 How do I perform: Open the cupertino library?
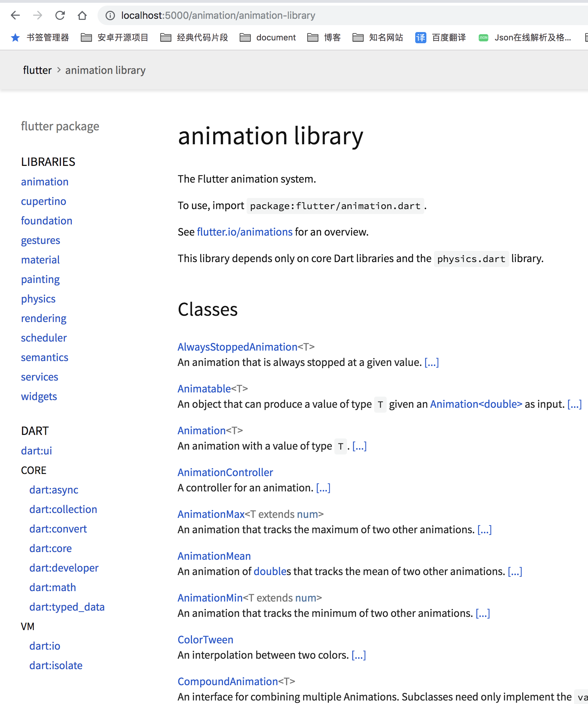(x=44, y=201)
